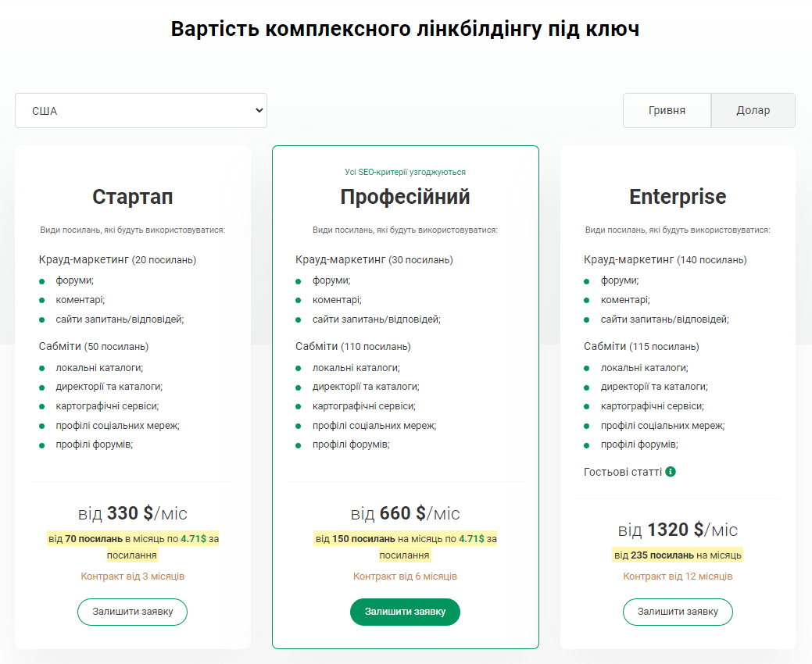Click the Enterprise plan heading
The height and width of the screenshot is (664, 812).
[678, 197]
